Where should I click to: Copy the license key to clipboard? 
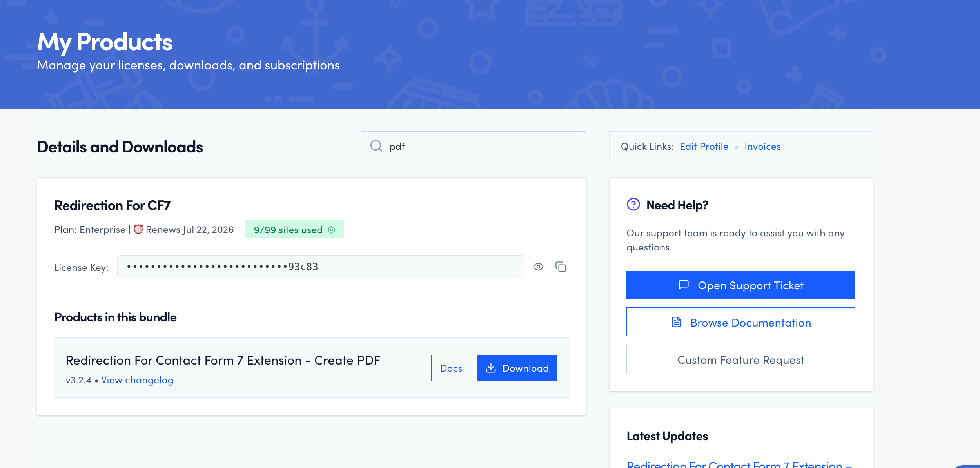pyautogui.click(x=561, y=267)
